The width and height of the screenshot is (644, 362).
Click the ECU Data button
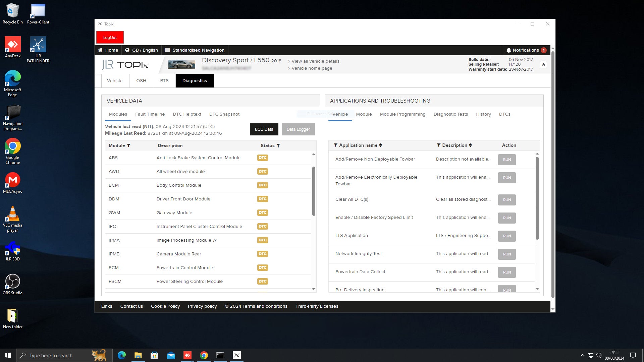[264, 129]
